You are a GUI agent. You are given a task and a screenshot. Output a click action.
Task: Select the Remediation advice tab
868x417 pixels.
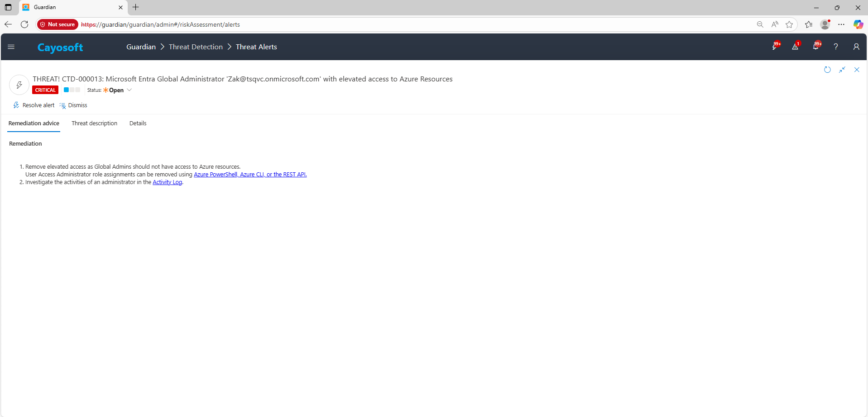tap(34, 123)
